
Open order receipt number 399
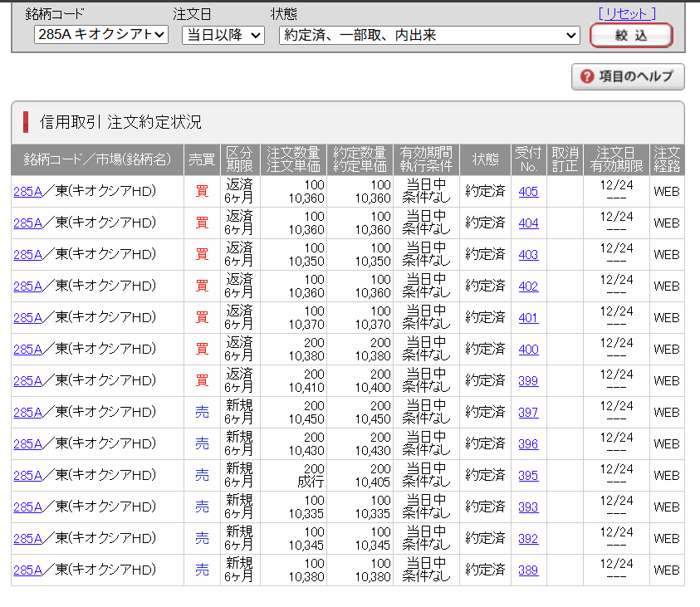tap(528, 381)
